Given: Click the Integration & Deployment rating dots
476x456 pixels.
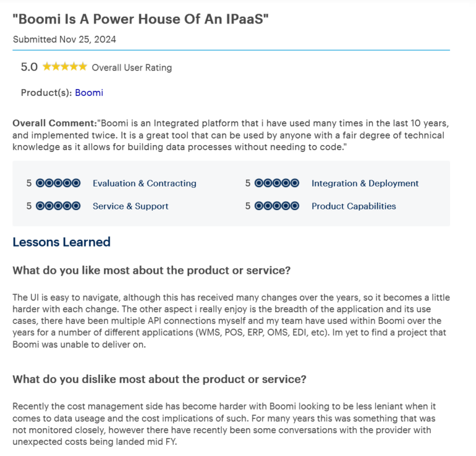Looking at the screenshot, I should (277, 183).
